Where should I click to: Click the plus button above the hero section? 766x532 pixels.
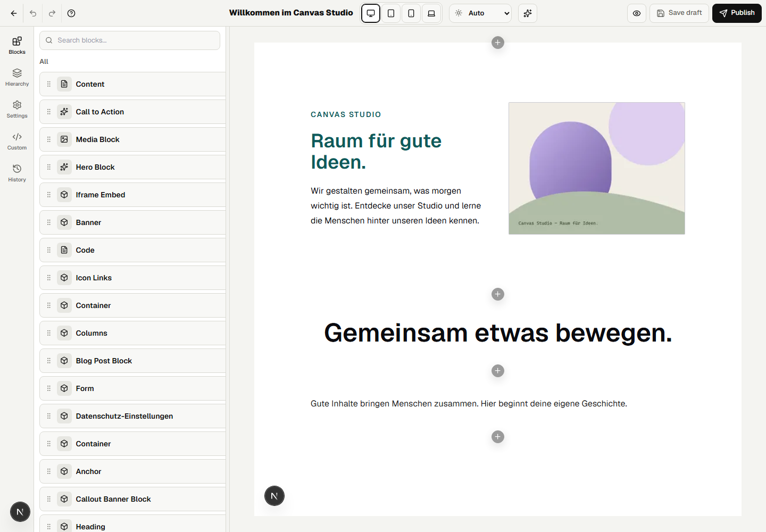coord(498,43)
